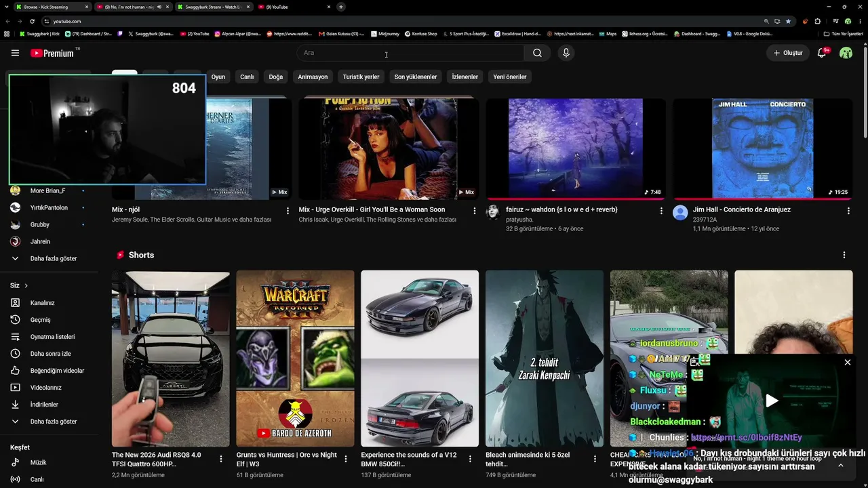This screenshot has height=488, width=868.
Task: Open a new browser tab
Action: click(341, 7)
